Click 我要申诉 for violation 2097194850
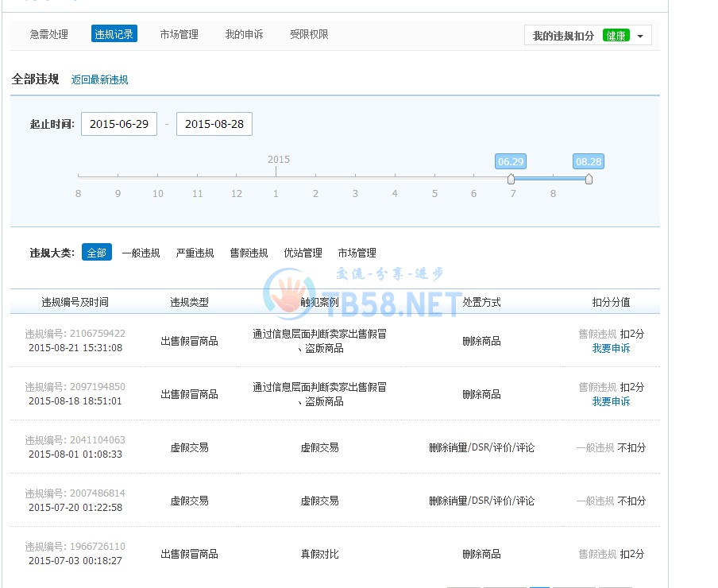718x588 pixels. click(611, 401)
